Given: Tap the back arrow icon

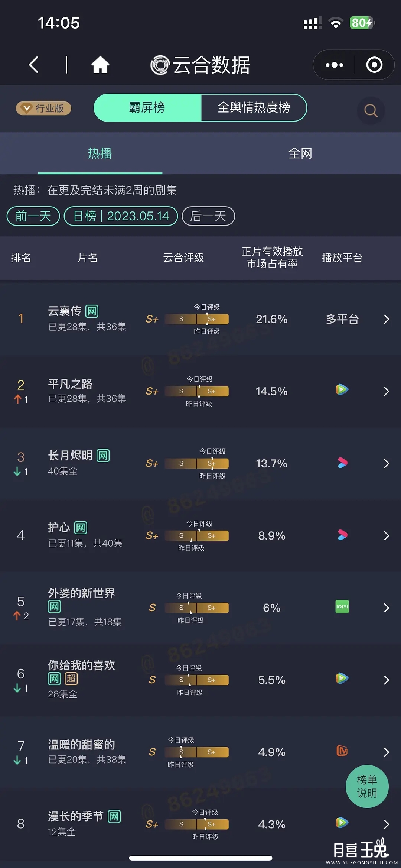Looking at the screenshot, I should click(x=34, y=65).
